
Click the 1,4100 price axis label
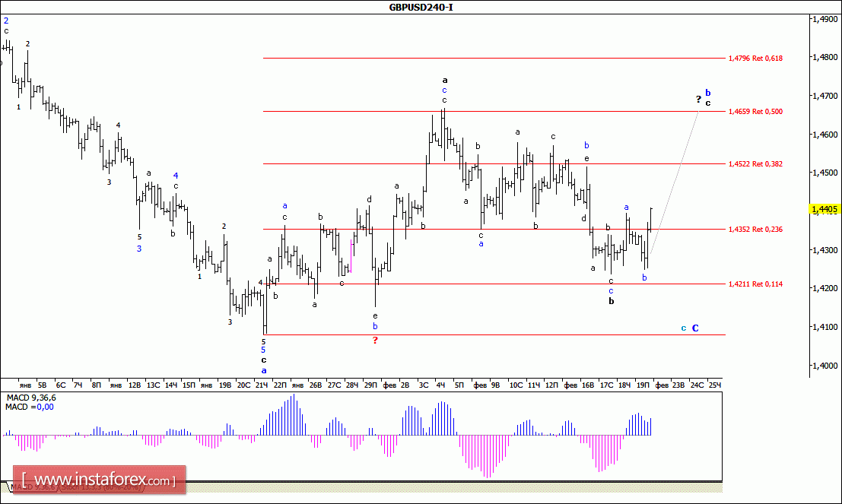click(825, 326)
